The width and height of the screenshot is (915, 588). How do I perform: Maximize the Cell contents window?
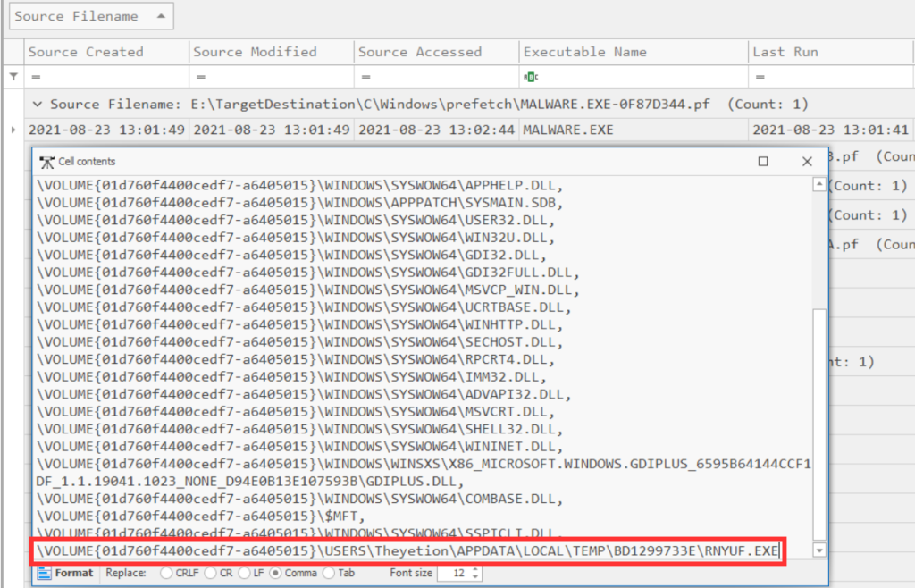(763, 162)
